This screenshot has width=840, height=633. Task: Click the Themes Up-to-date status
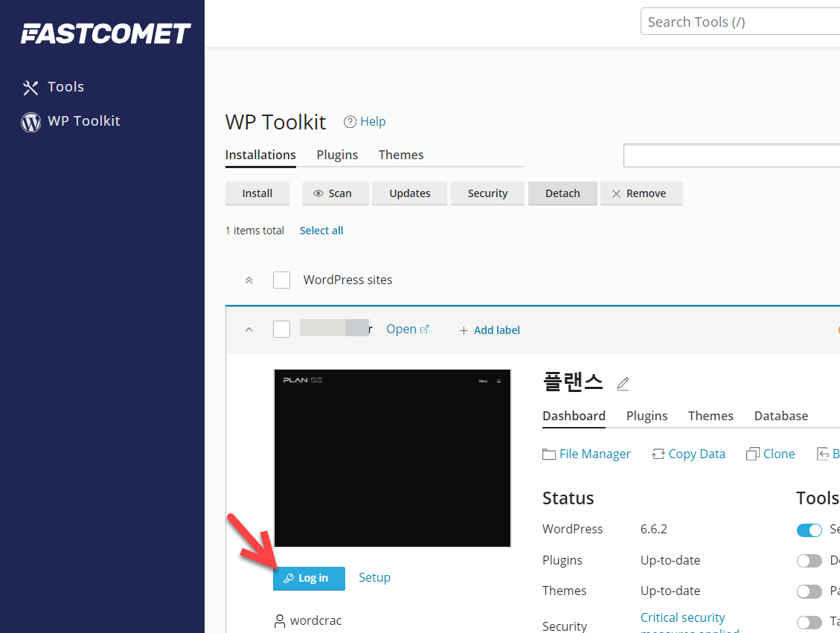coord(670,591)
